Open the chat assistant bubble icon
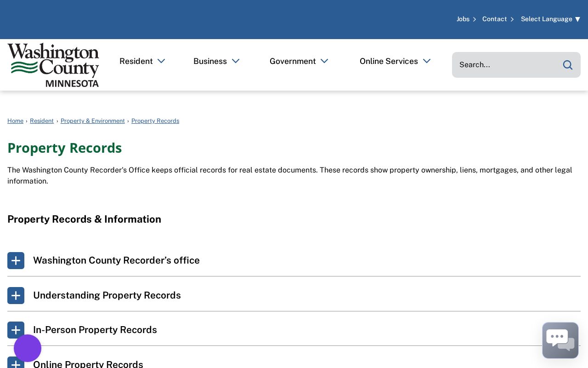Viewport: 588px width, 368px height. click(560, 340)
